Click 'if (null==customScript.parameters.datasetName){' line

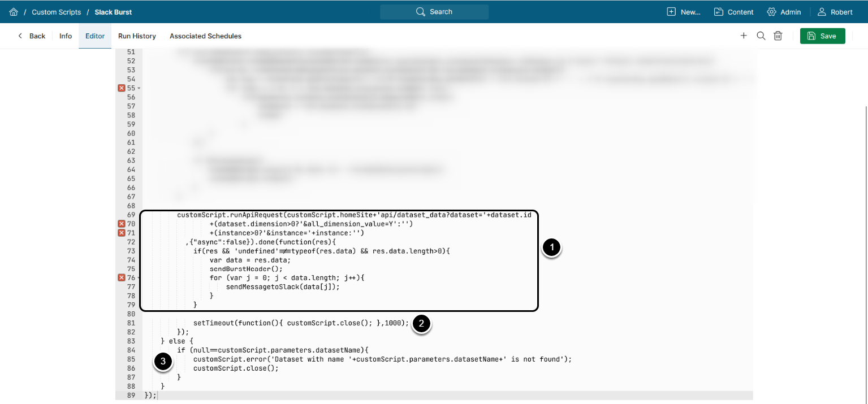(273, 350)
